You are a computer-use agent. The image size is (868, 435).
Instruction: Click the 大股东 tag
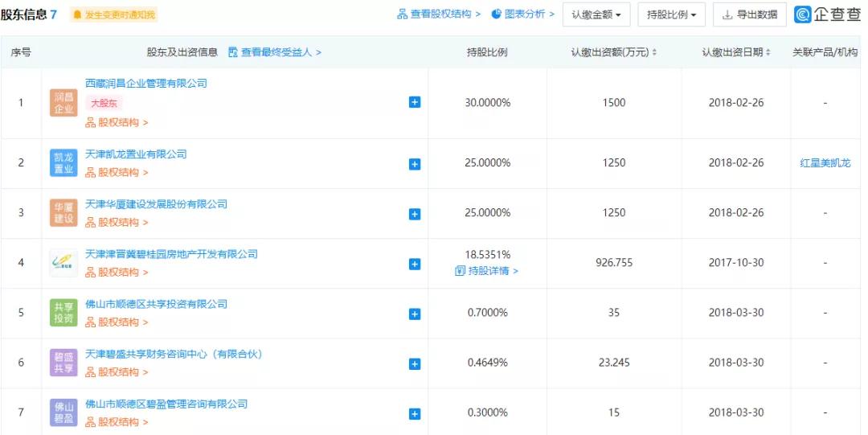[x=104, y=103]
